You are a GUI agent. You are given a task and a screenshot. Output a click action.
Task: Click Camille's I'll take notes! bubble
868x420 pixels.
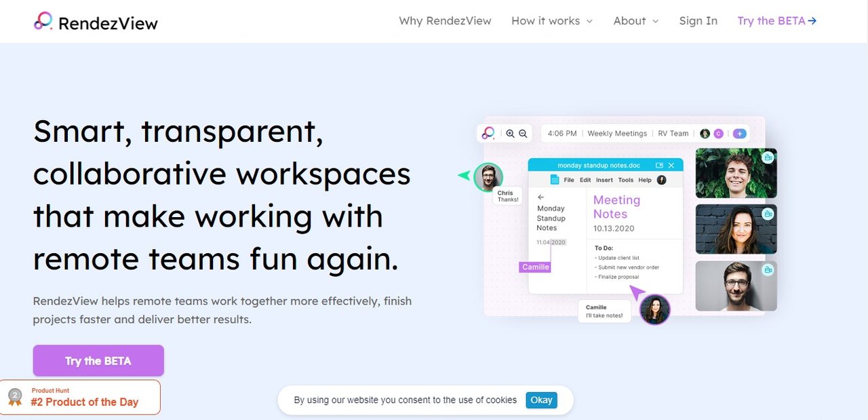coord(604,311)
